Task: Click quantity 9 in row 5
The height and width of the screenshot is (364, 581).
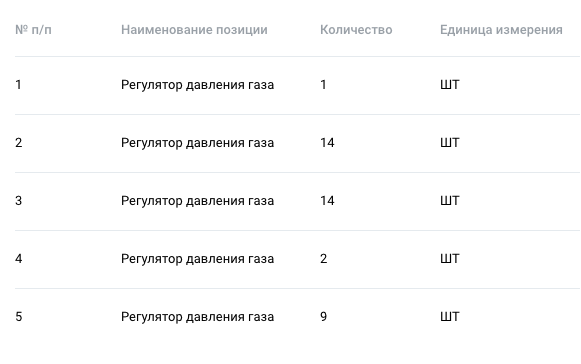Action: click(323, 317)
